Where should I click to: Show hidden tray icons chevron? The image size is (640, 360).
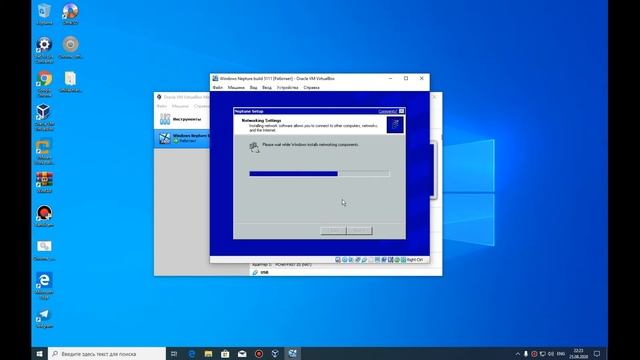518,353
